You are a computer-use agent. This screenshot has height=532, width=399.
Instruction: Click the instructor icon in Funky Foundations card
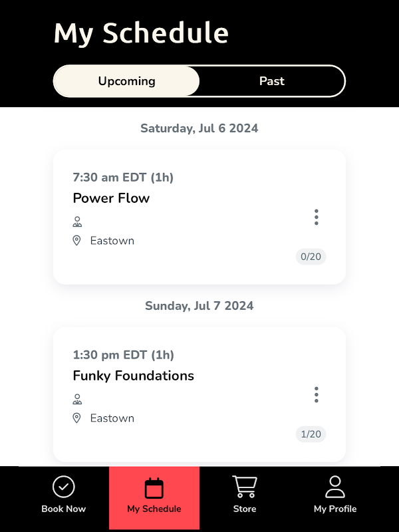(x=77, y=399)
